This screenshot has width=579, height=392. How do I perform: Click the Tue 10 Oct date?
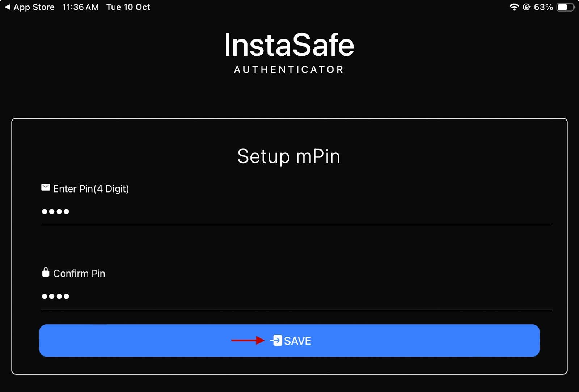[128, 7]
